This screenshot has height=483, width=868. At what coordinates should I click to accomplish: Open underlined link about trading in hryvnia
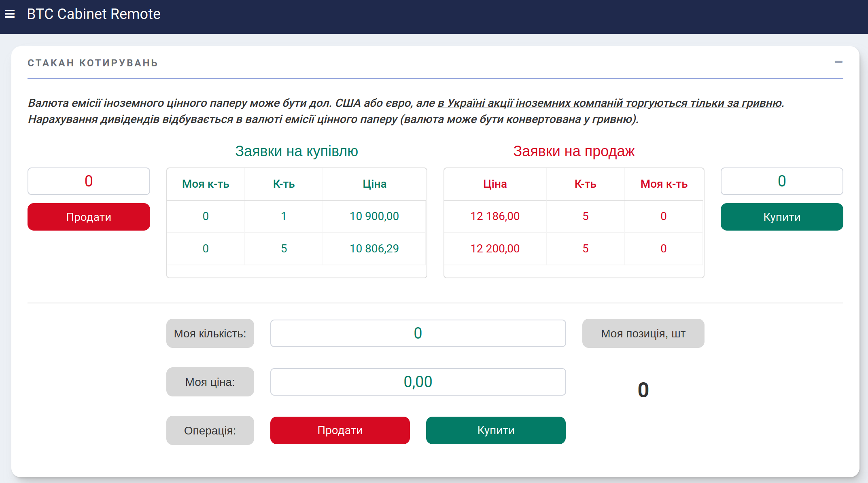pos(609,103)
